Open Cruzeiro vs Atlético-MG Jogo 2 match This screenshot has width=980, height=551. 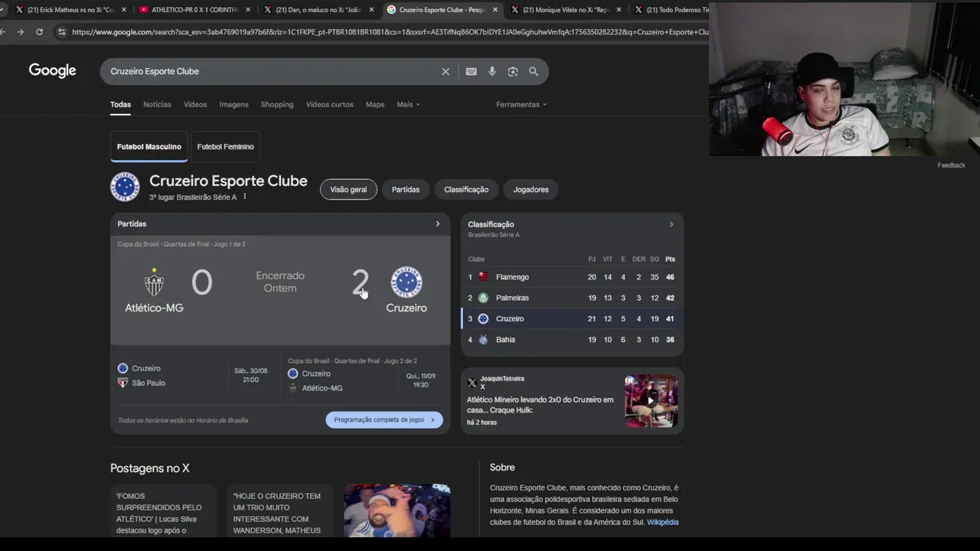point(364,375)
